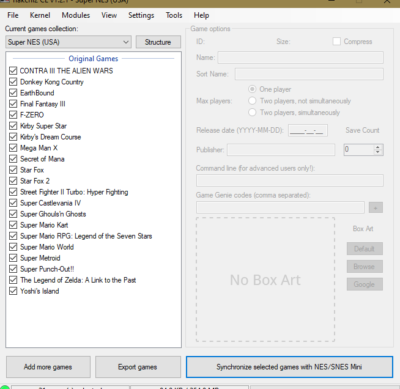Open the File menu
The image size is (400, 389).
coord(13,15)
